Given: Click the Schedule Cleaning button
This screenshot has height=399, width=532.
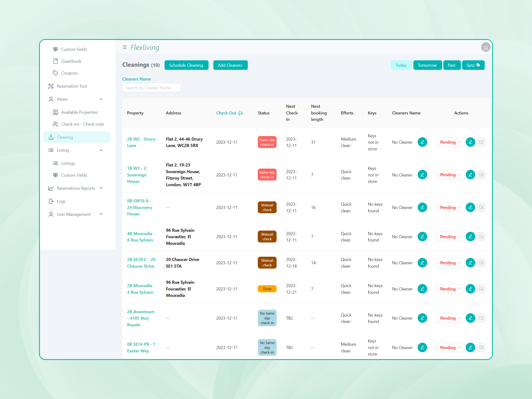Looking at the screenshot, I should coord(186,65).
